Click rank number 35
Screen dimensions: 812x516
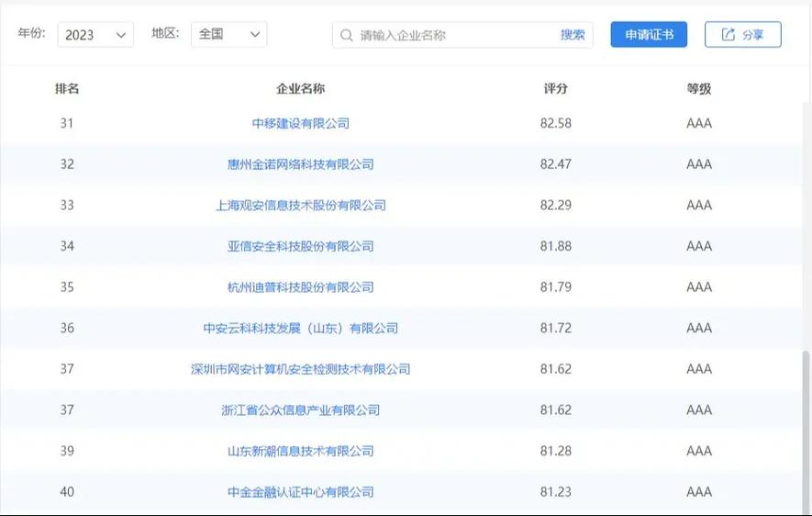pyautogui.click(x=67, y=287)
